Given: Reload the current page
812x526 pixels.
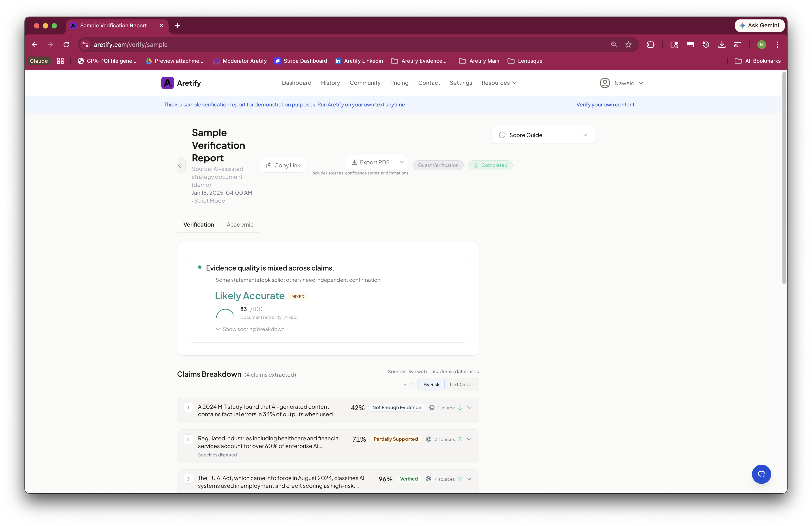Looking at the screenshot, I should tap(66, 45).
